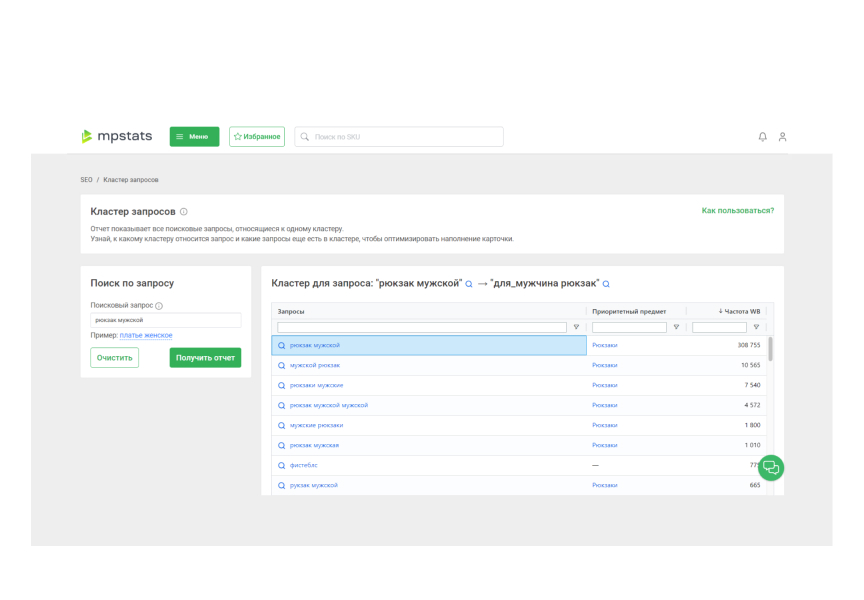
Task: Open the Избранное favorites button
Action: pos(257,137)
